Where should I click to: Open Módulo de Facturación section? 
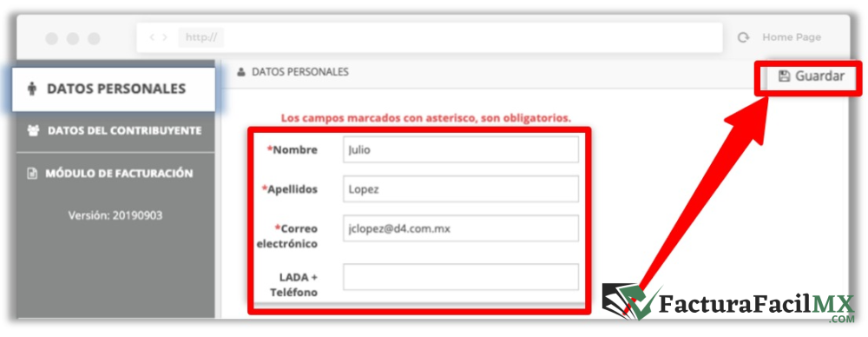click(115, 174)
